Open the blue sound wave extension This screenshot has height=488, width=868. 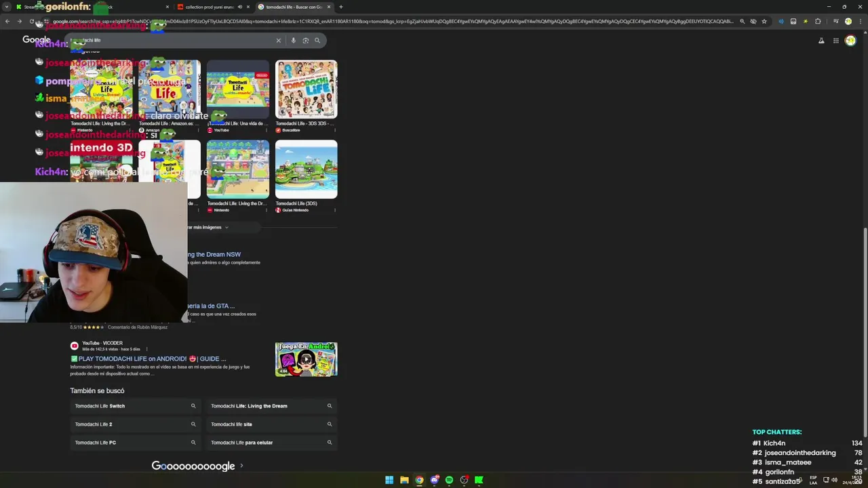click(781, 21)
